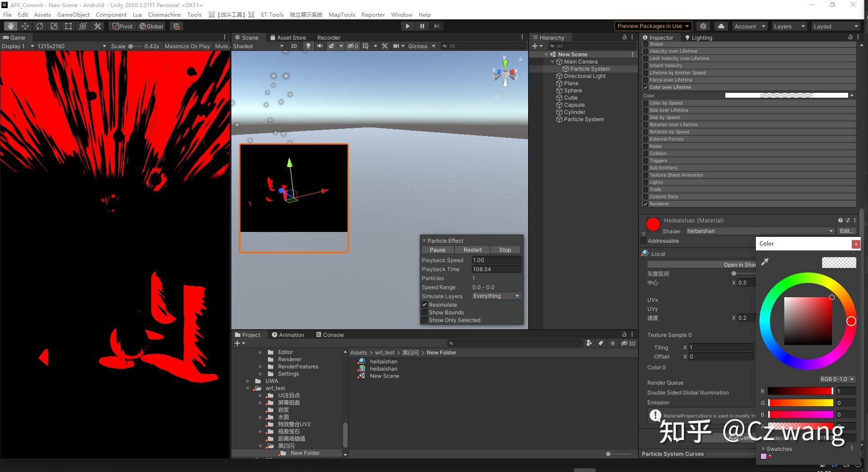
Task: Toggle Pivot handle position mode
Action: [122, 26]
